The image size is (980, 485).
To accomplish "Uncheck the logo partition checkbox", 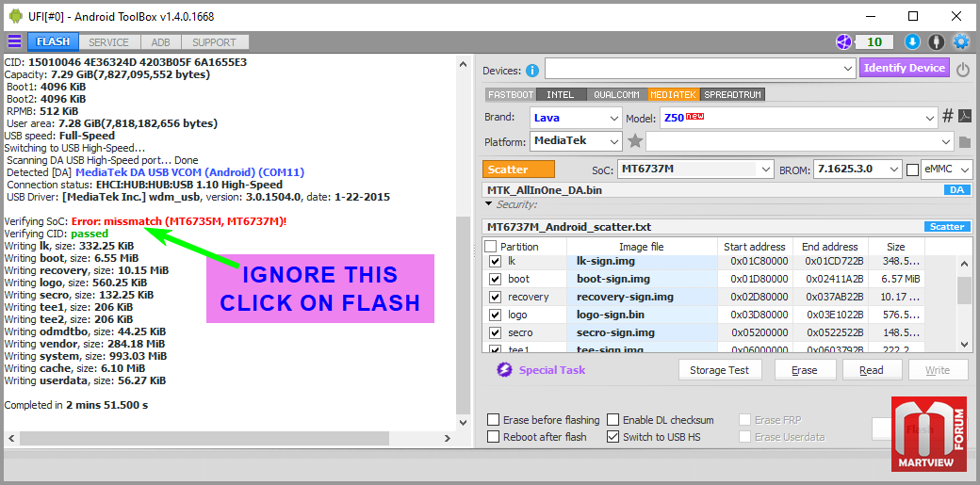I will (x=496, y=315).
